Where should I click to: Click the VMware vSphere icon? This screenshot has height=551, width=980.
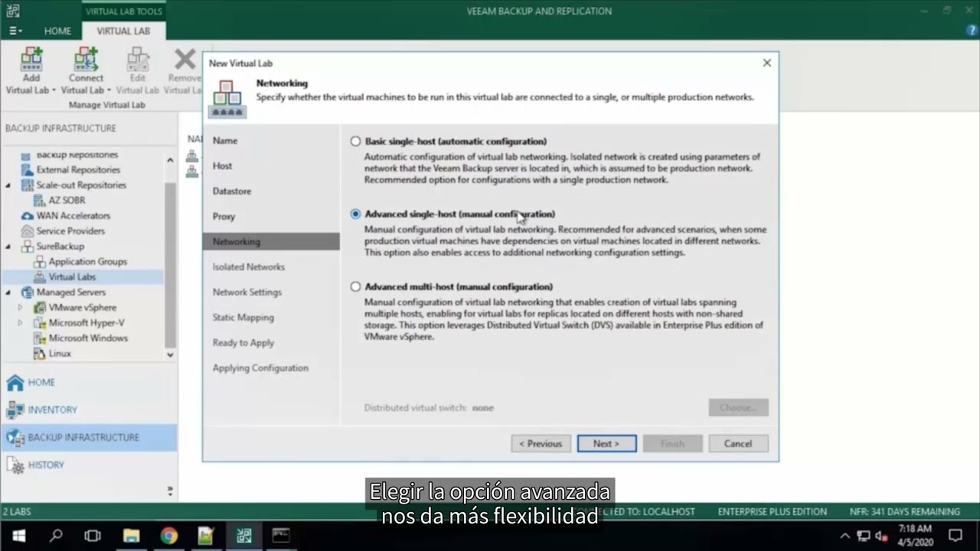coord(39,308)
